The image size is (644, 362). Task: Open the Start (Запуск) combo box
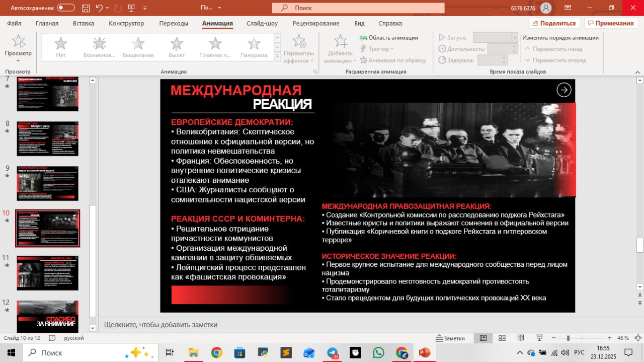point(496,38)
